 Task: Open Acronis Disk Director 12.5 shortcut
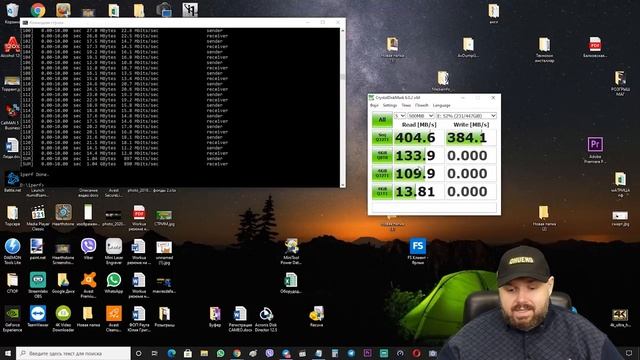tap(266, 318)
